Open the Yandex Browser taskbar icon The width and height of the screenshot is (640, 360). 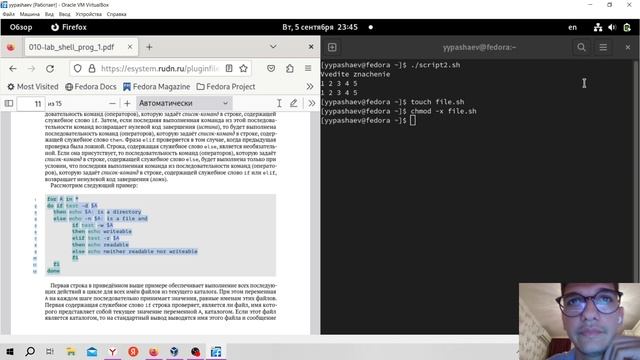pyautogui.click(x=112, y=351)
